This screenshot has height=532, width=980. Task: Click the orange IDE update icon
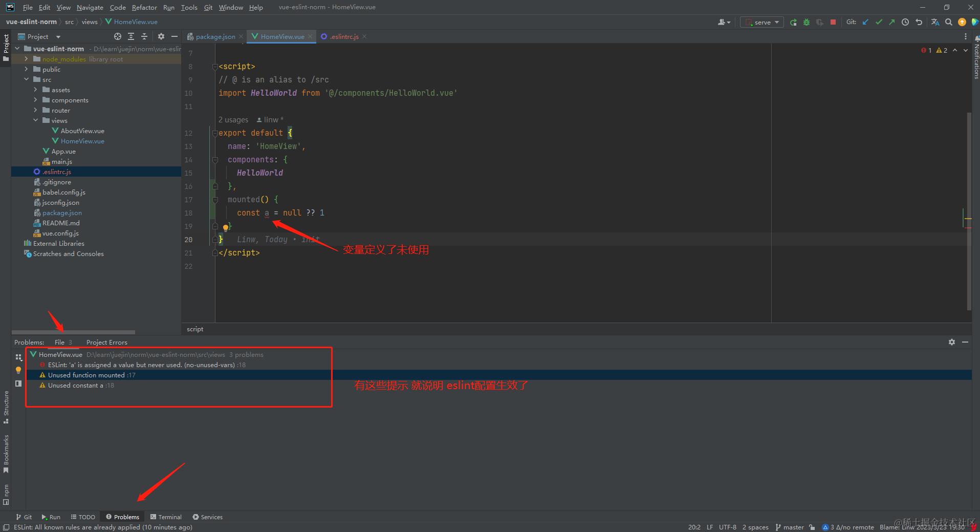[x=962, y=22]
